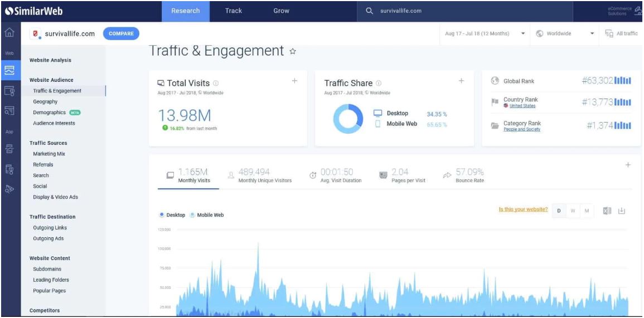
Task: Select the Monthly Unique Visitors tab
Action: [x=260, y=176]
